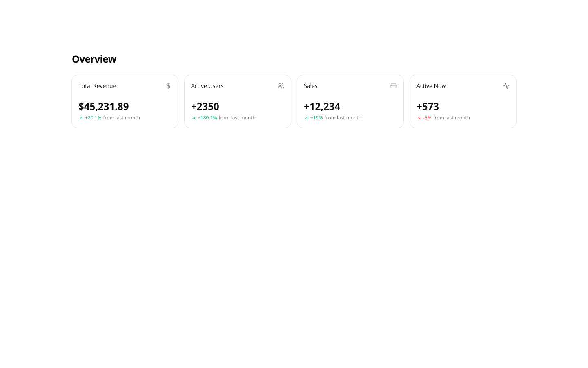Click the Overview heading
The width and height of the screenshot is (588, 368).
point(94,59)
